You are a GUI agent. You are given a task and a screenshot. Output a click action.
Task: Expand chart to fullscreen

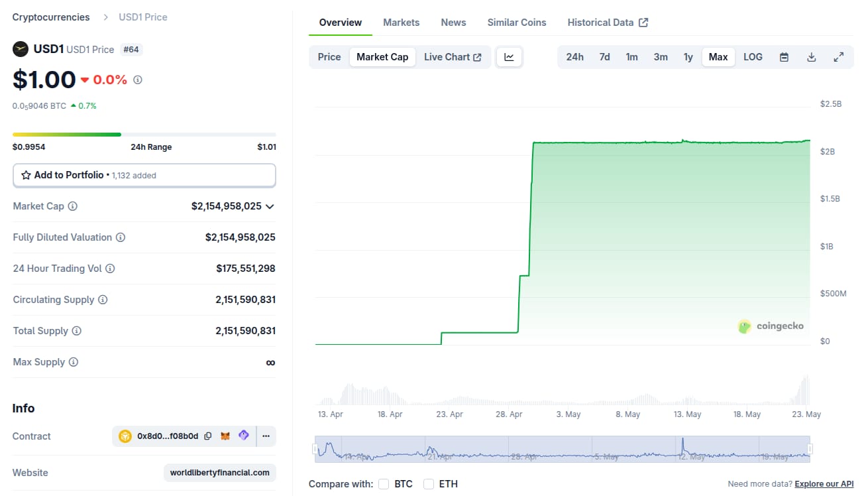[839, 57]
